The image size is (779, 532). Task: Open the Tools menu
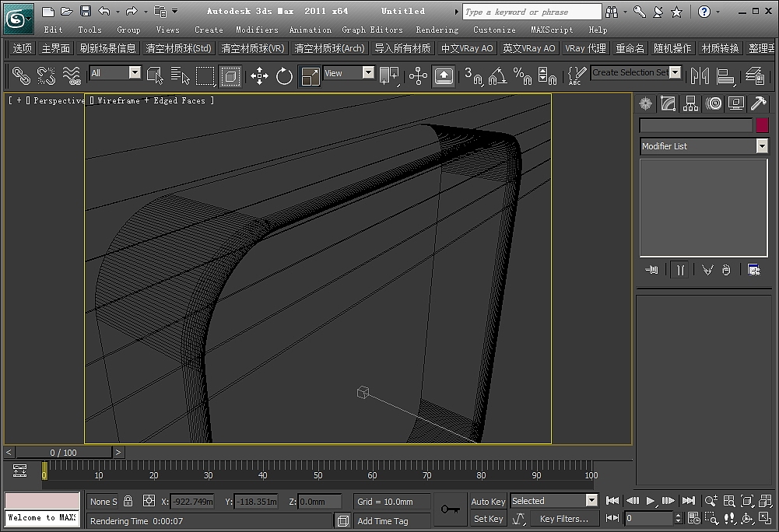point(90,30)
